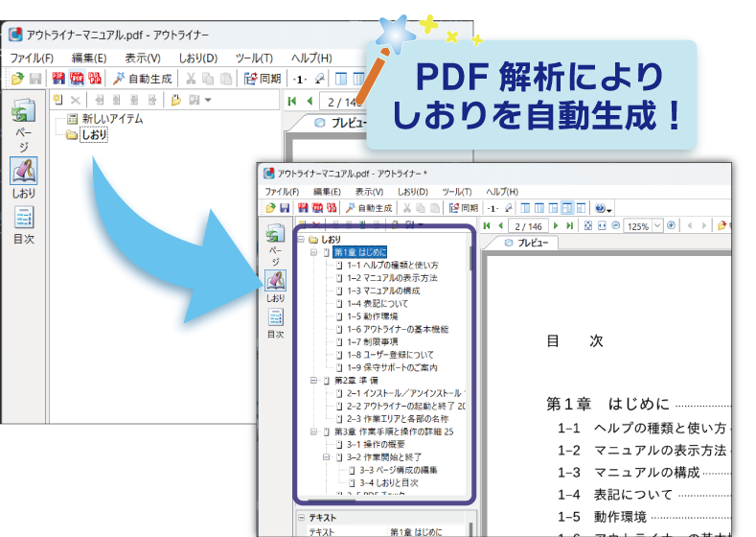756x537 pixels.
Task: Collapse しおり root node in front window tree
Action: (301, 240)
